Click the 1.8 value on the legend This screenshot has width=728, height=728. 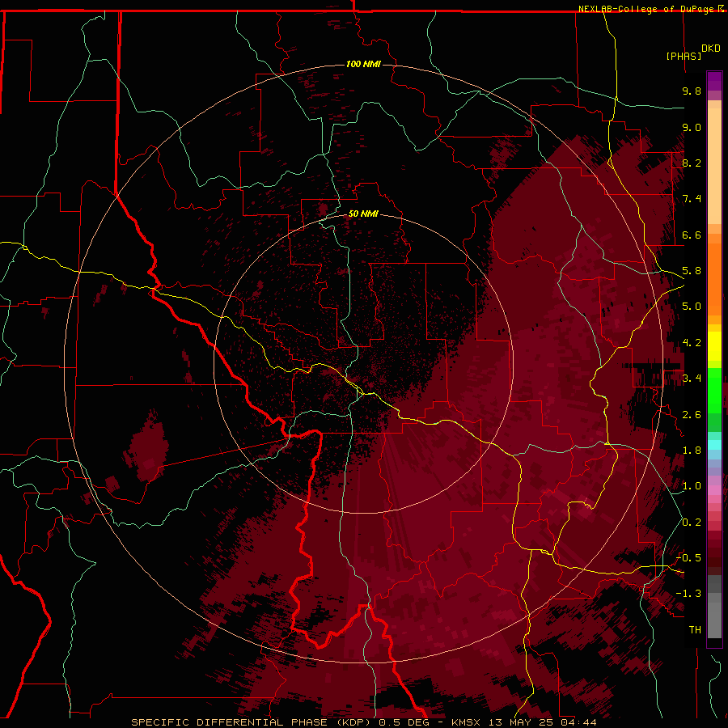pos(692,451)
